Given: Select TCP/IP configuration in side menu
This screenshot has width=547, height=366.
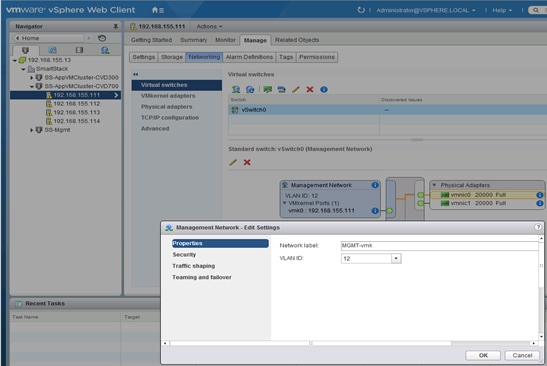Looking at the screenshot, I should click(x=177, y=118).
